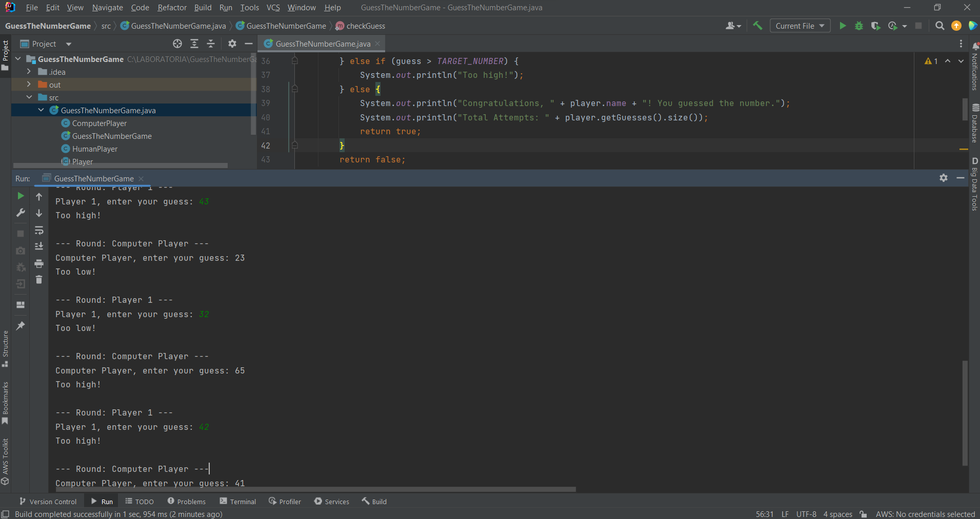Start debugging with the bug icon
Viewport: 980px width, 519px height.
(x=859, y=26)
